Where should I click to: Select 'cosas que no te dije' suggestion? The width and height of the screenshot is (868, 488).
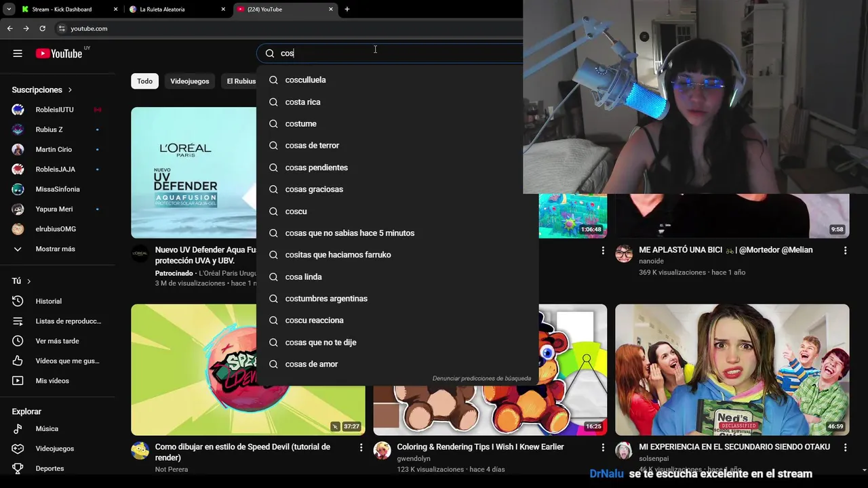coord(397,342)
